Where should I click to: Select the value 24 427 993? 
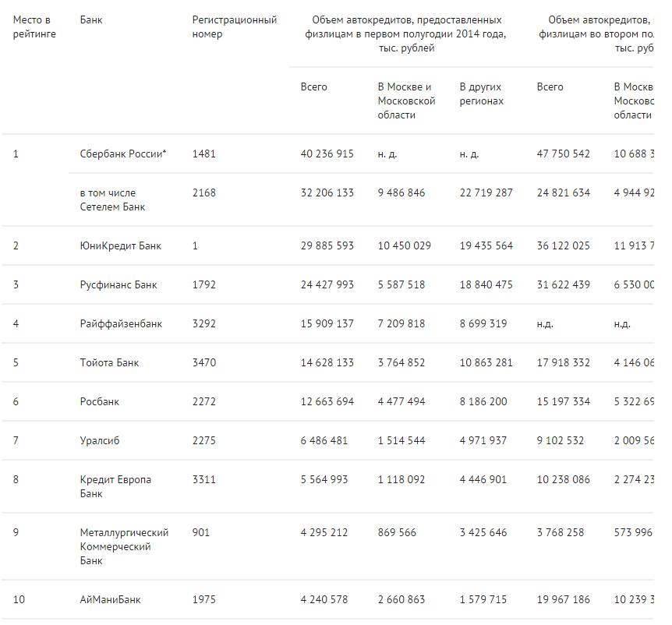(327, 285)
